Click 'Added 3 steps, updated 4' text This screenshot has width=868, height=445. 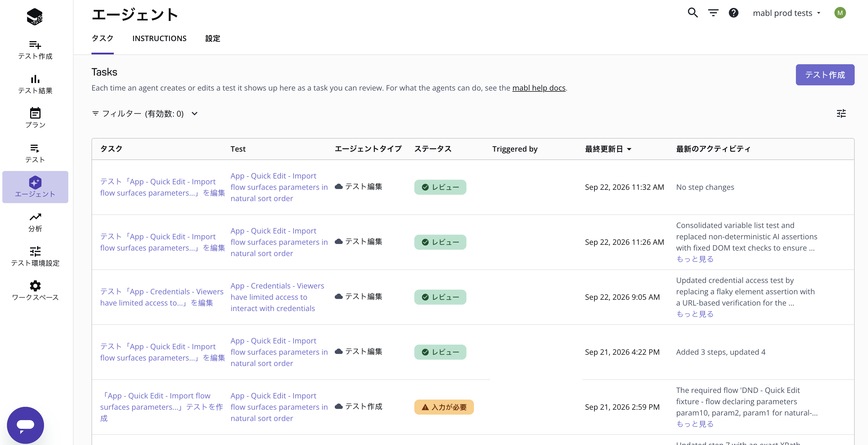(721, 352)
